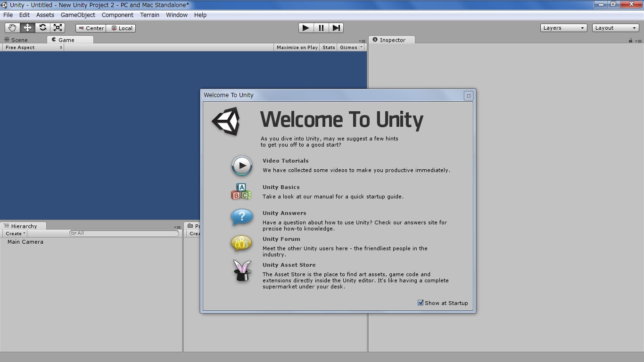
Task: Open the GameObject menu
Action: pos(78,15)
